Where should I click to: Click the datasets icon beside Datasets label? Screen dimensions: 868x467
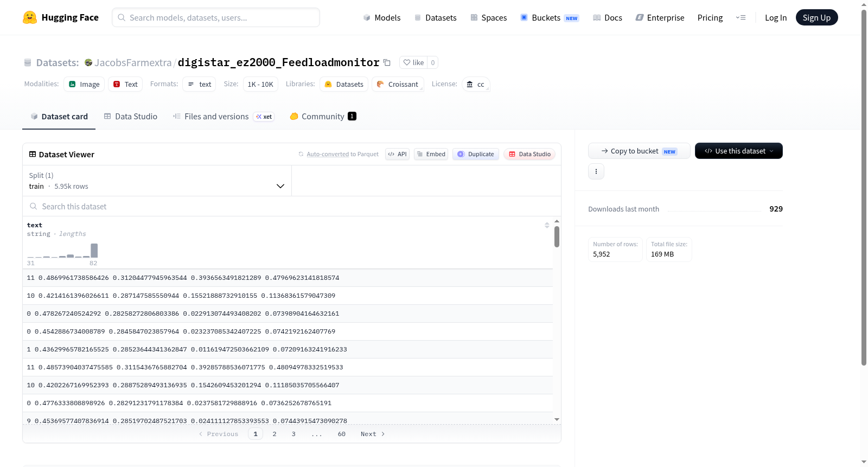pos(28,62)
